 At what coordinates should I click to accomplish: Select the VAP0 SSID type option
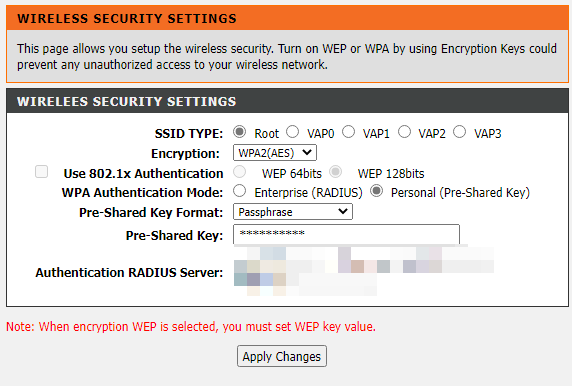click(x=293, y=132)
